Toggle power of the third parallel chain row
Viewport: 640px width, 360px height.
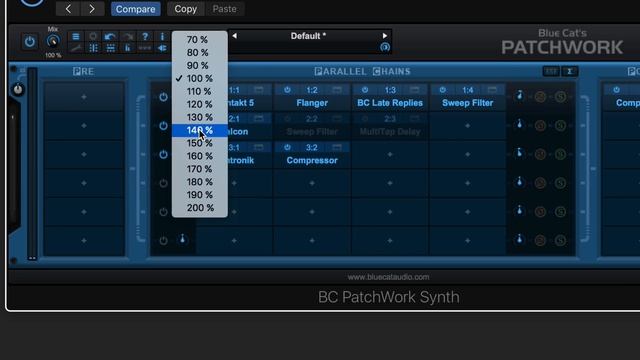[x=163, y=154]
